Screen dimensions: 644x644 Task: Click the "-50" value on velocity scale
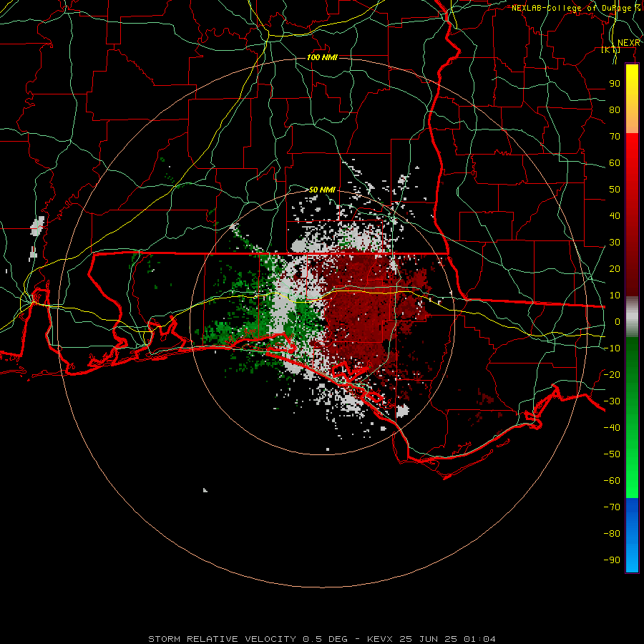click(612, 454)
